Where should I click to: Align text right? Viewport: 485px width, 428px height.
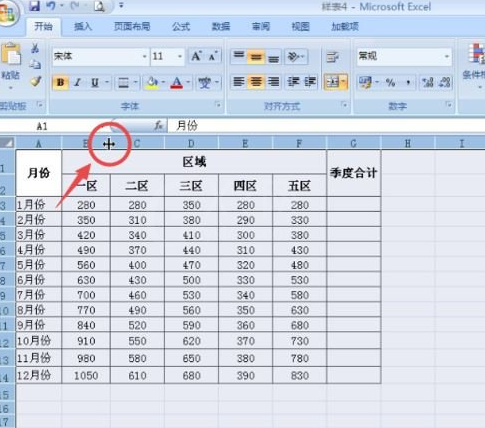coord(273,82)
